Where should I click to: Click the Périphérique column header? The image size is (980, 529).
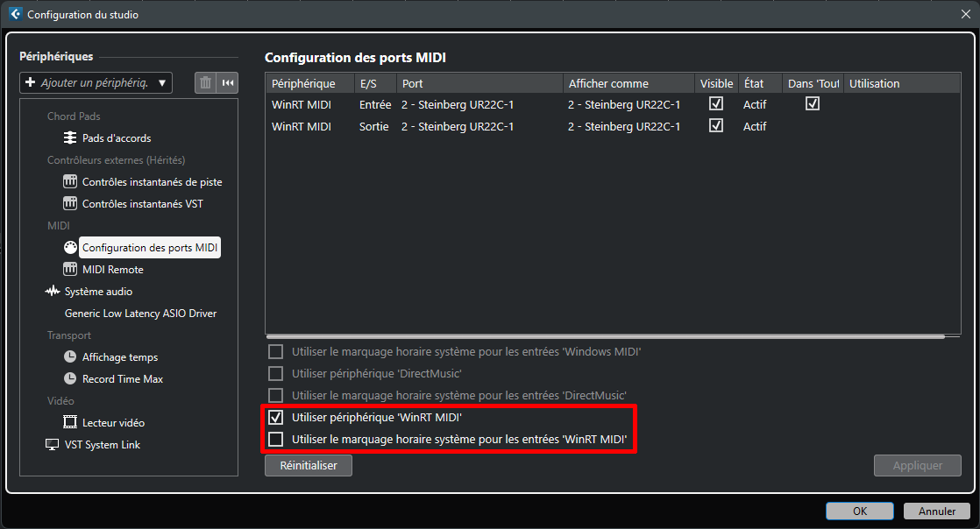(304, 84)
